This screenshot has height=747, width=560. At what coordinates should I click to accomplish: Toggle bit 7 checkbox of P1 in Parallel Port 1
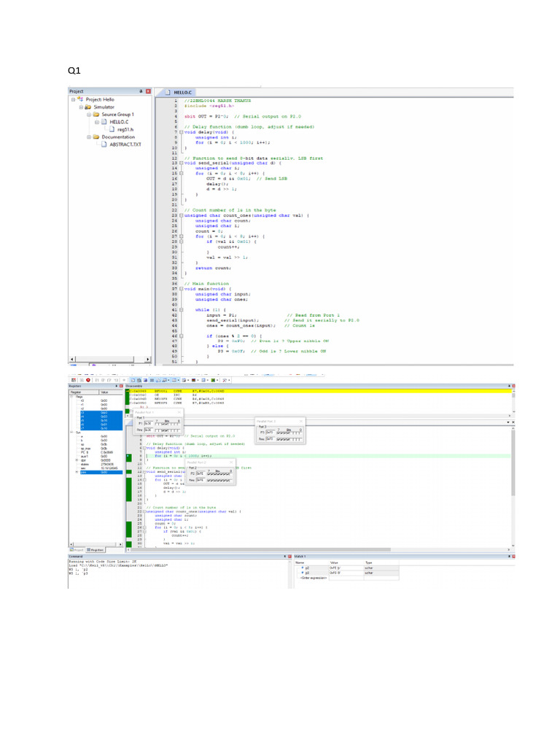click(157, 424)
